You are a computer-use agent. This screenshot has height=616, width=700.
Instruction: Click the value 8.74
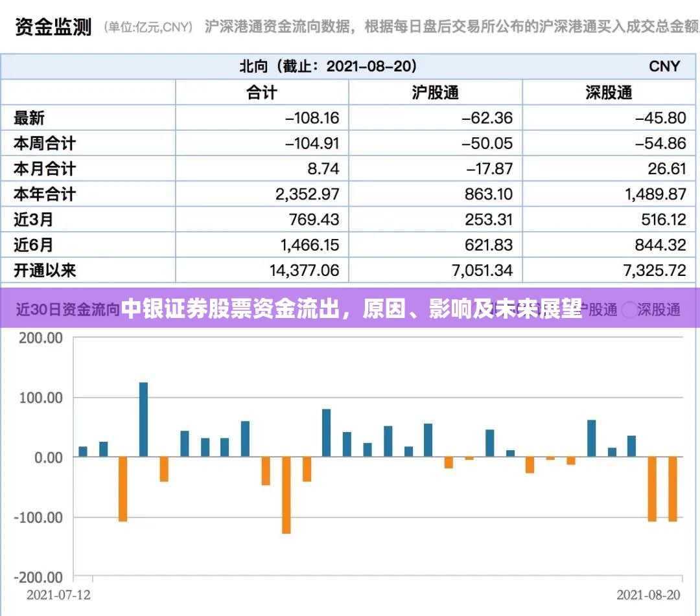tap(323, 169)
